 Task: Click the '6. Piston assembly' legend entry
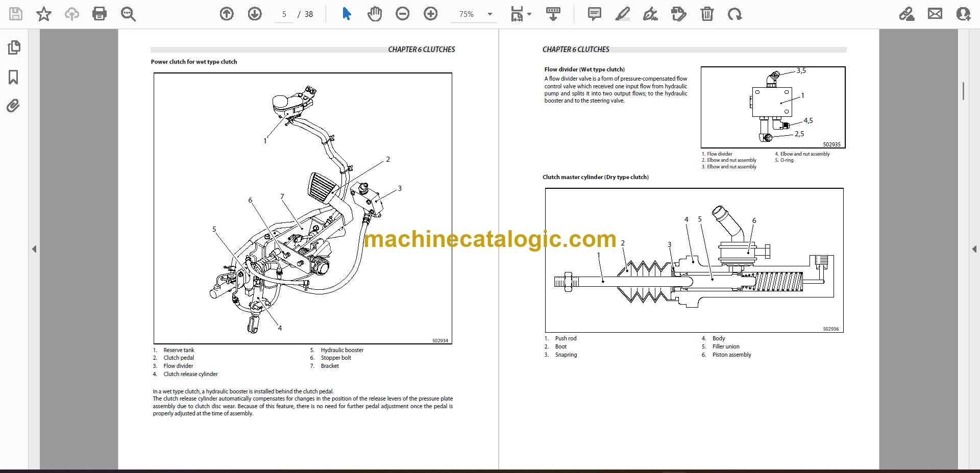point(726,355)
